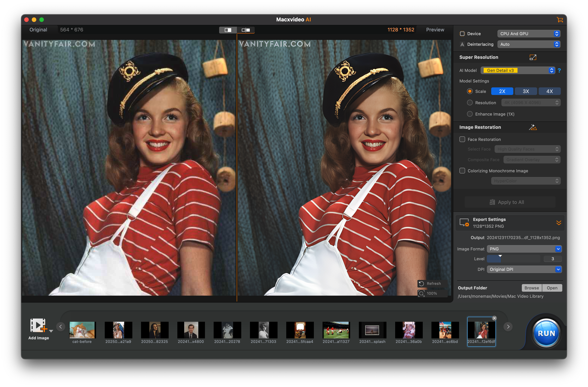Adjust the PNG Level slider
This screenshot has height=387, width=588.
pyautogui.click(x=500, y=259)
